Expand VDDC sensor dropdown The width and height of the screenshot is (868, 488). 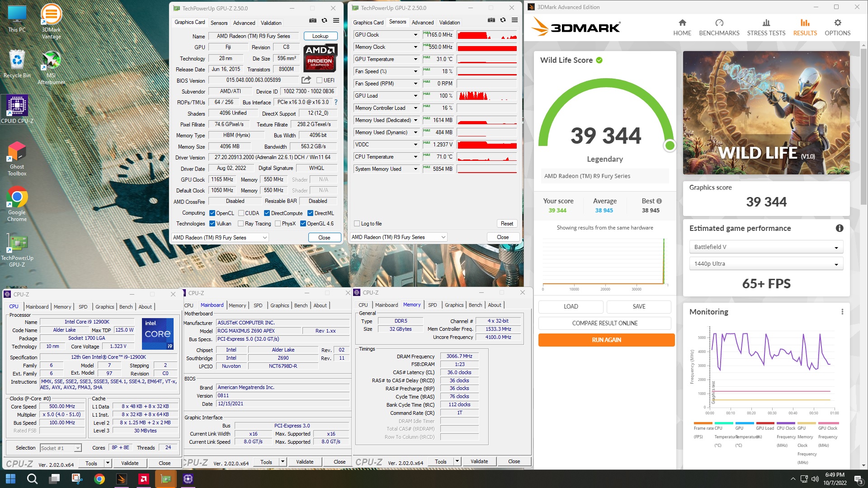tap(415, 145)
